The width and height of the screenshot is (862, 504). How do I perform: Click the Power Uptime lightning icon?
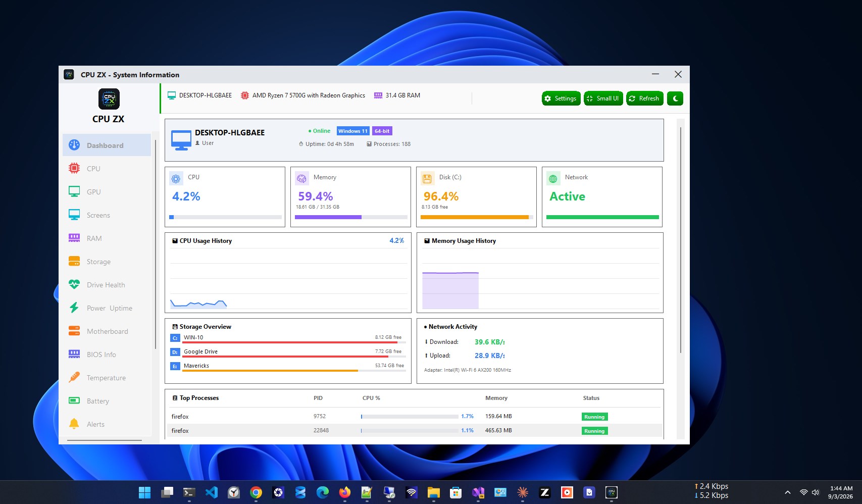coord(74,308)
